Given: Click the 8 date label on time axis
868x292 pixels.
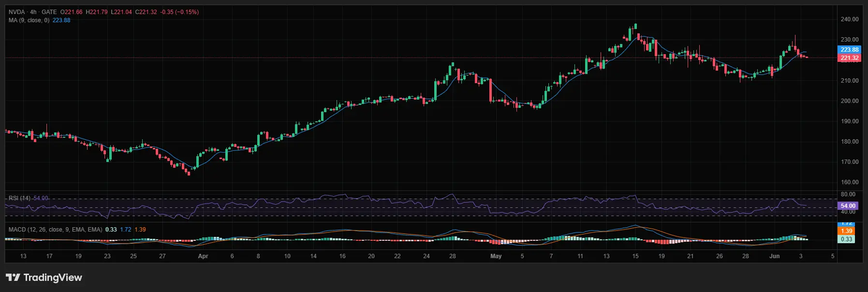Looking at the screenshot, I should (x=258, y=256).
